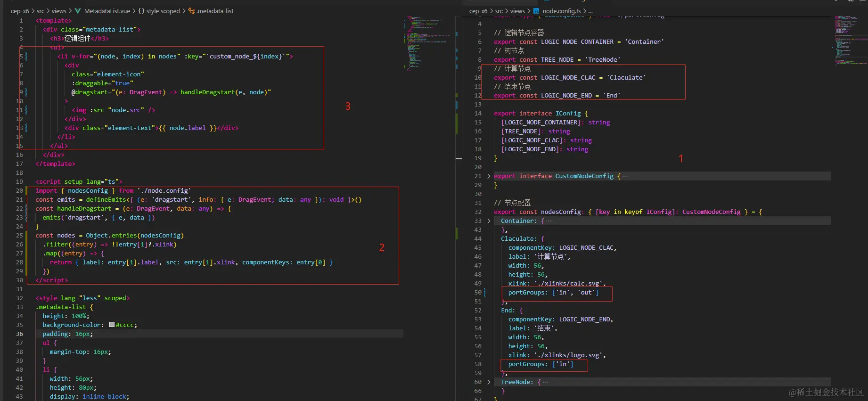Screen dimensions: 868x401
Task: Click the TypeScript file icon in right breadcrumb
Action: (x=536, y=11)
